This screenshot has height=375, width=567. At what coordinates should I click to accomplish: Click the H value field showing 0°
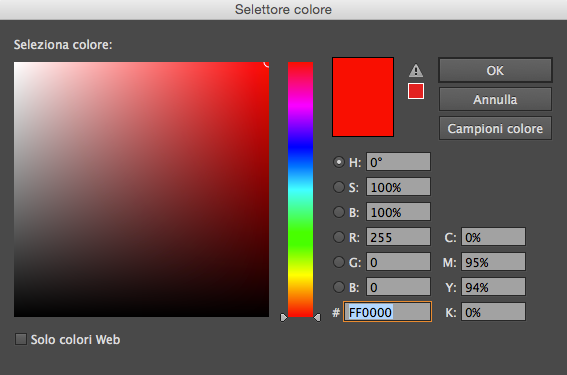pos(398,162)
